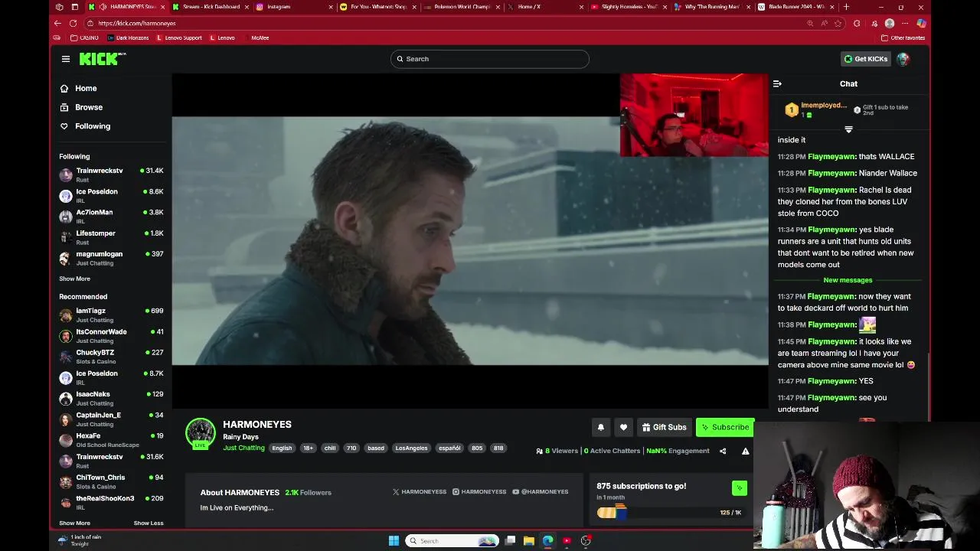The height and width of the screenshot is (551, 980).
Task: Open File Explorer from taskbar
Action: [529, 540]
